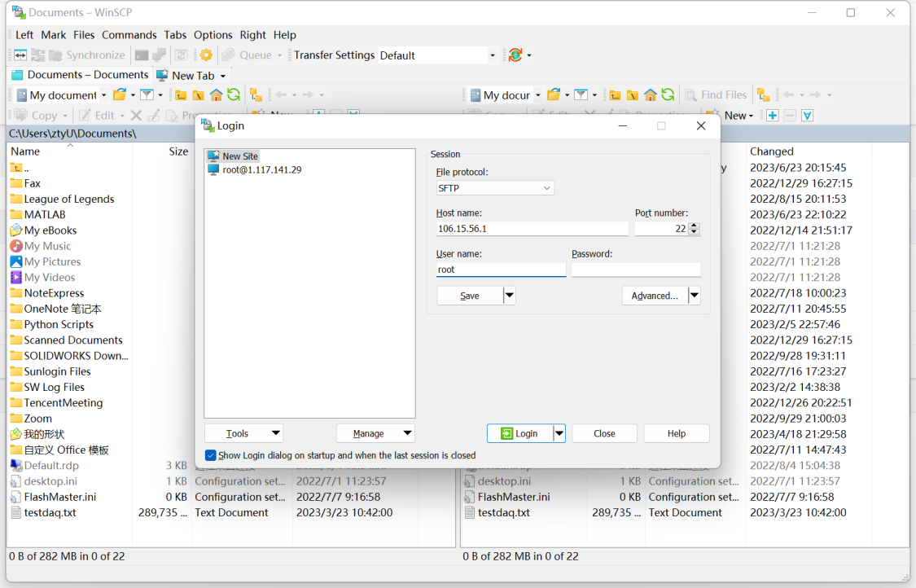This screenshot has width=916, height=588.
Task: Select the Python Scripts folder
Action: pyautogui.click(x=59, y=324)
